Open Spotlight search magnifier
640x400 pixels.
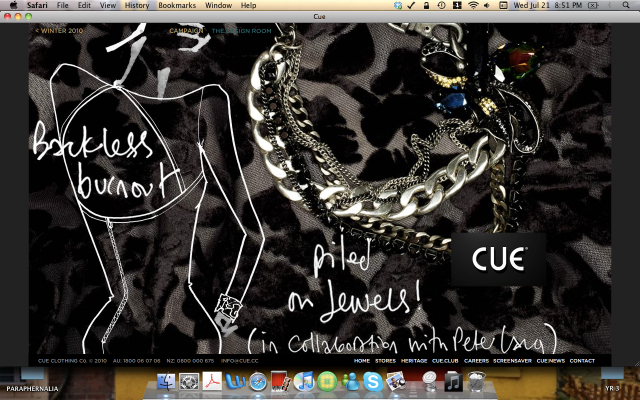click(626, 5)
